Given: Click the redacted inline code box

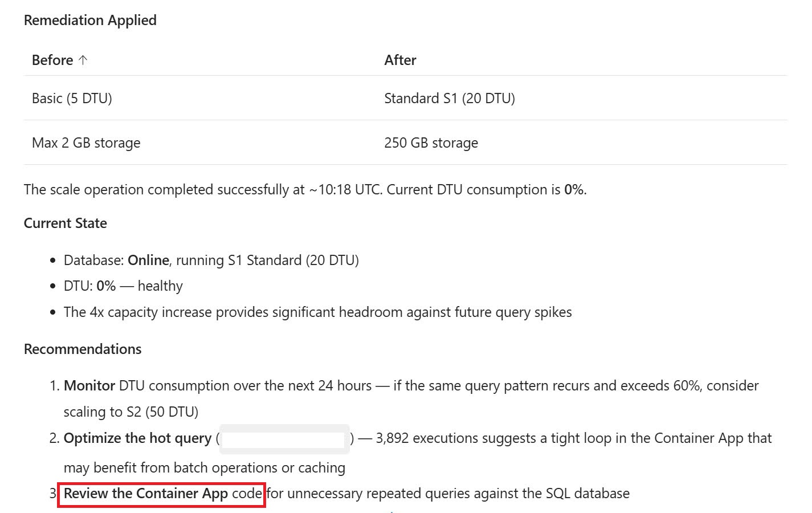Looking at the screenshot, I should pos(284,439).
